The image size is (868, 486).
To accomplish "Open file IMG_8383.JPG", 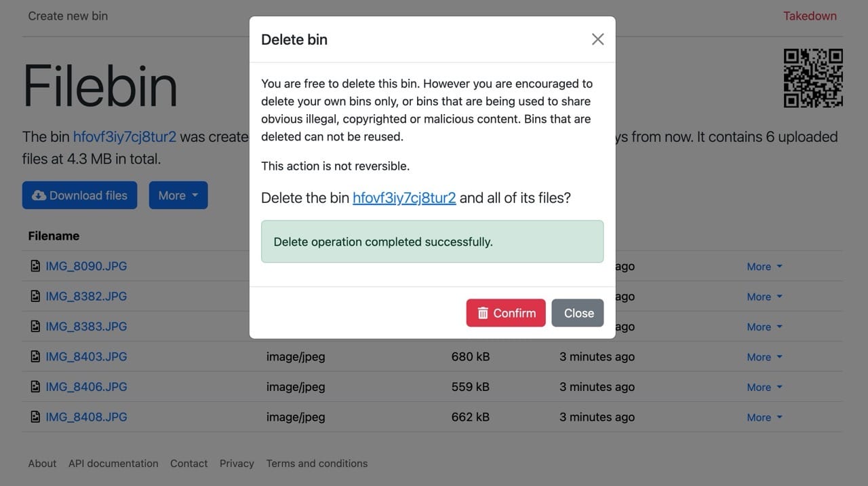I will pos(86,326).
